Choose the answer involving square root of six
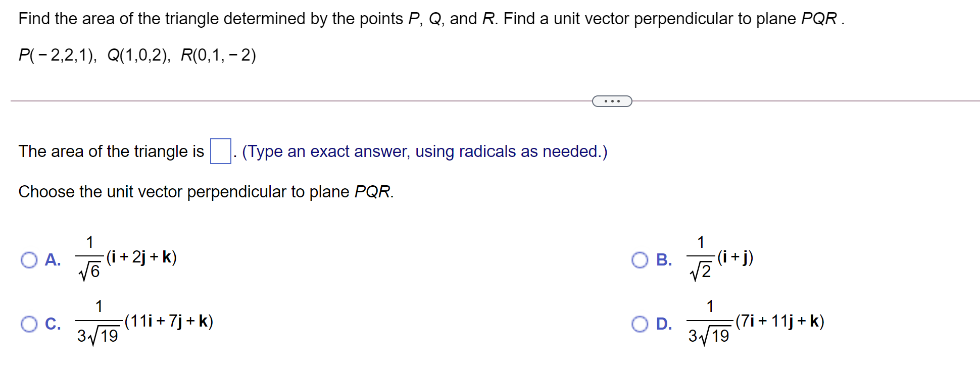 coord(30,260)
